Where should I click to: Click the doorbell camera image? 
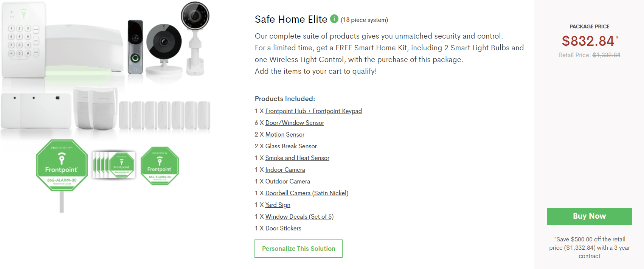pos(135,47)
